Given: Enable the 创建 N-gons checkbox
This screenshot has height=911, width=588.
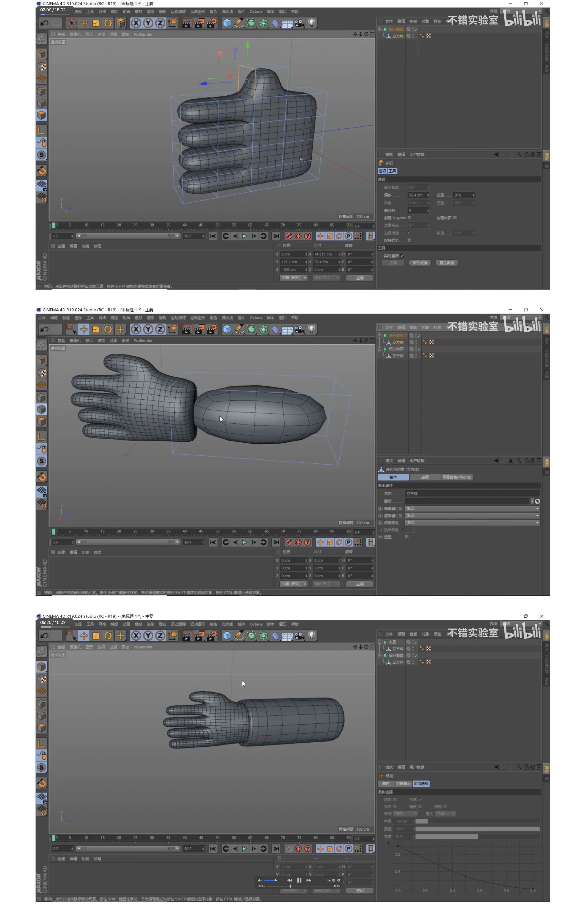Looking at the screenshot, I should click(x=409, y=218).
